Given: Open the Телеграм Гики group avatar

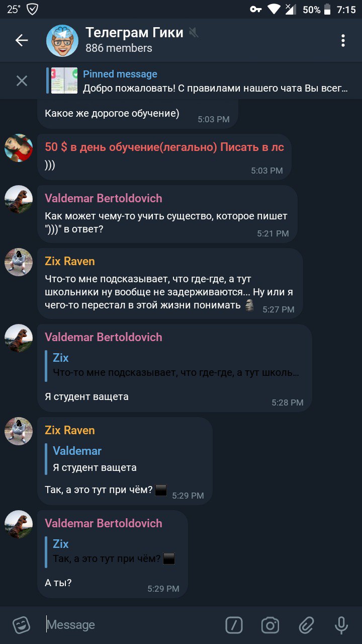Looking at the screenshot, I should (x=62, y=40).
